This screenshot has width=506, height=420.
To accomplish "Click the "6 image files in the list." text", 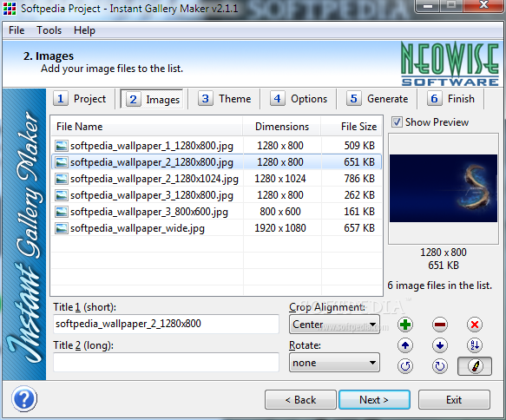I will coord(439,285).
